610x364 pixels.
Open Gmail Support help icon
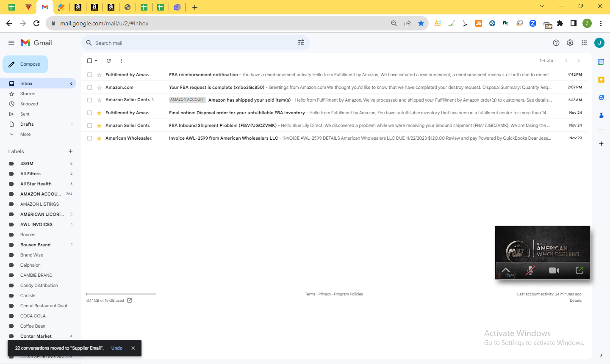pyautogui.click(x=556, y=43)
